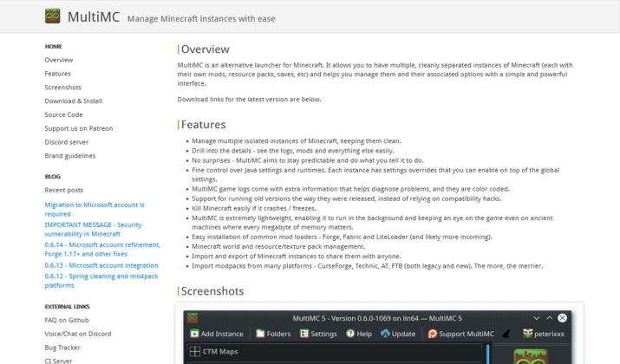
Task: Click the peterixxx account avatar
Action: [527, 334]
